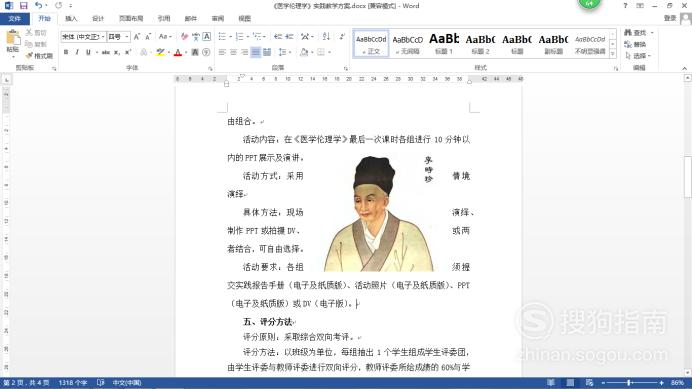Viewport: 692px width, 389px height.
Task: Toggle Strikethrough formatting
Action: coord(105,52)
